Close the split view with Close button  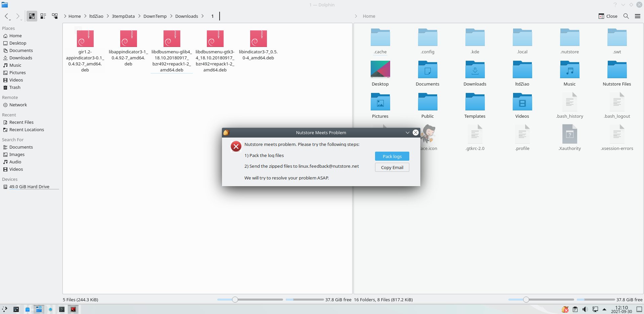point(608,16)
